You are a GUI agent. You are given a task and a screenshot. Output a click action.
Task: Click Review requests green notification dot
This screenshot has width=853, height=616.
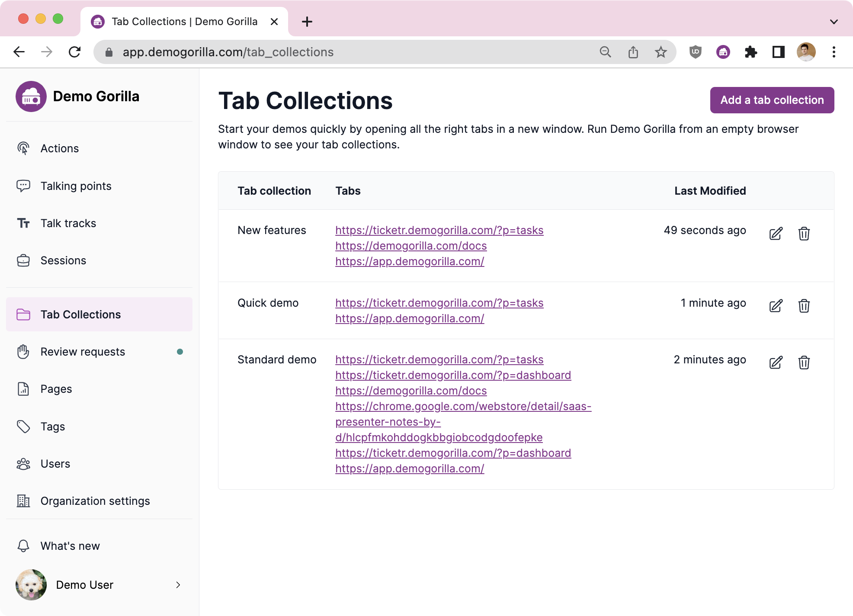tap(180, 352)
